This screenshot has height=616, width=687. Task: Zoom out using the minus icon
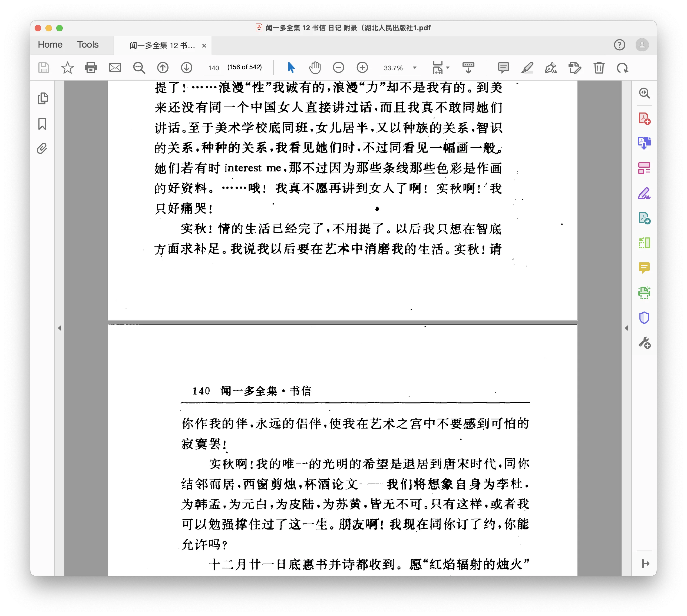pos(339,68)
